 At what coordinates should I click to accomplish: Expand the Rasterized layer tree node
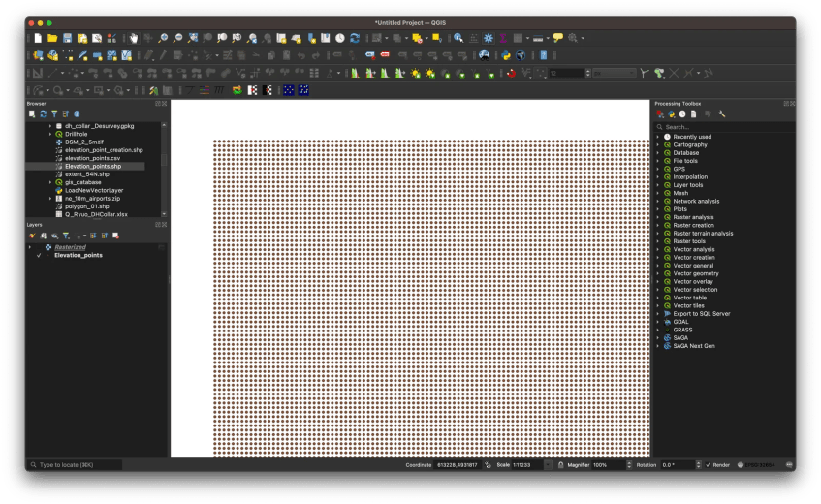(x=30, y=247)
